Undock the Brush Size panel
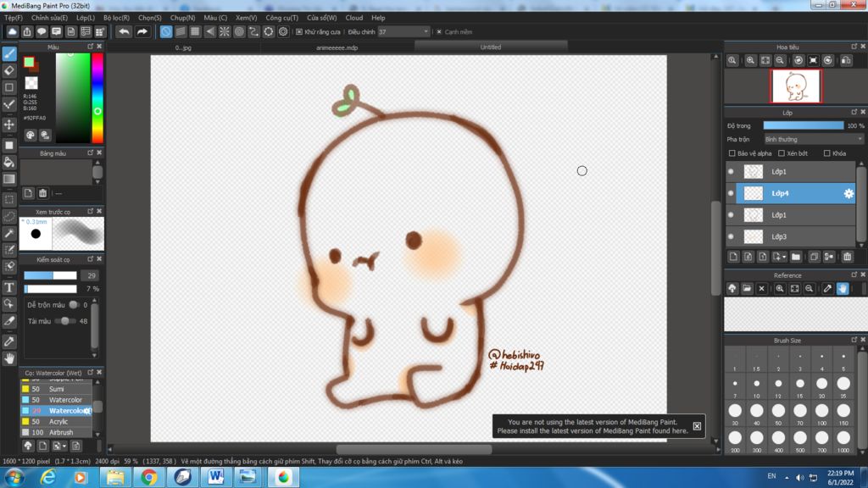Screen dimensions: 868x488 click(854, 340)
